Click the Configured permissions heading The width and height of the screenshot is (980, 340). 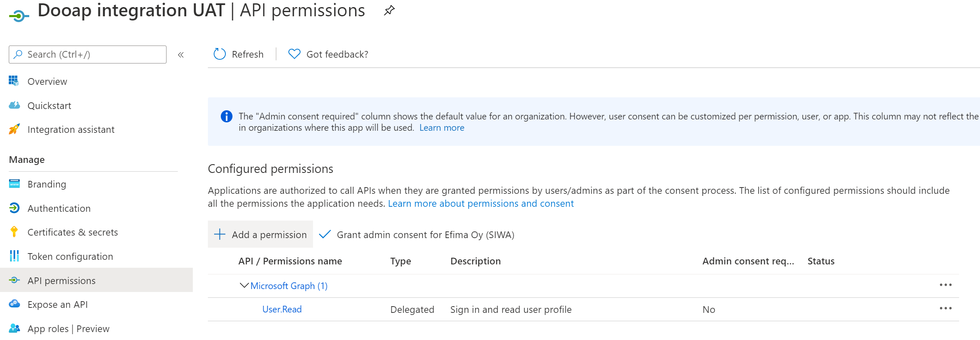coord(270,169)
